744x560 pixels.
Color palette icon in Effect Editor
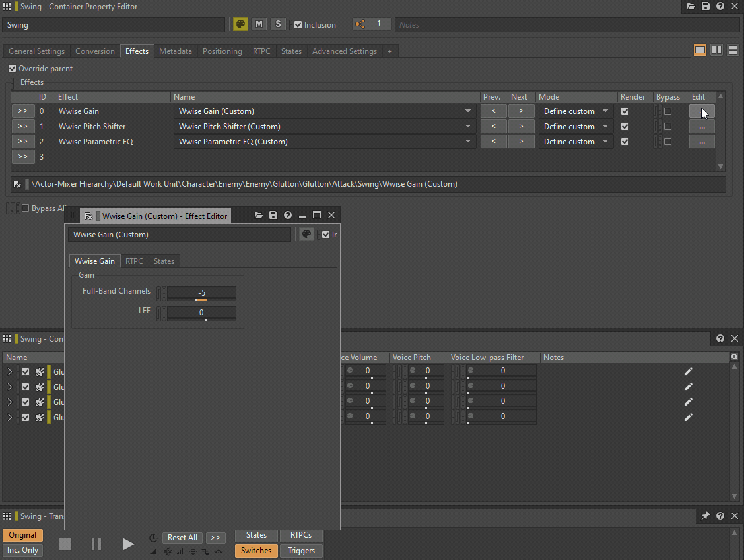(306, 234)
